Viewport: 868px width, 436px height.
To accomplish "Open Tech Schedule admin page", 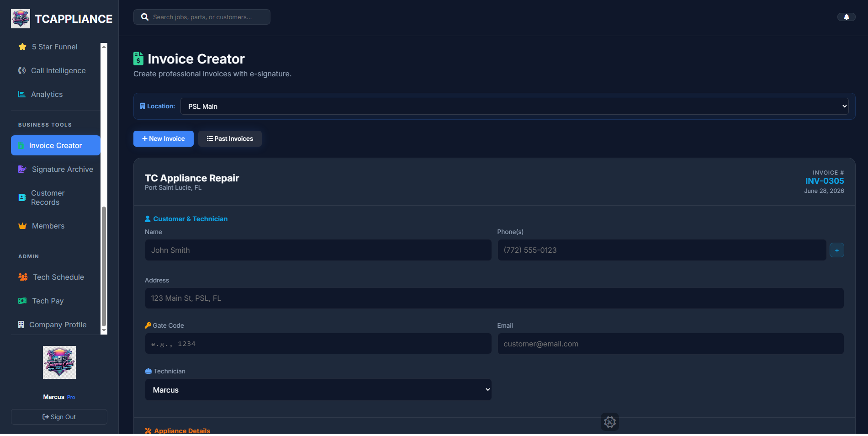I will (56, 277).
